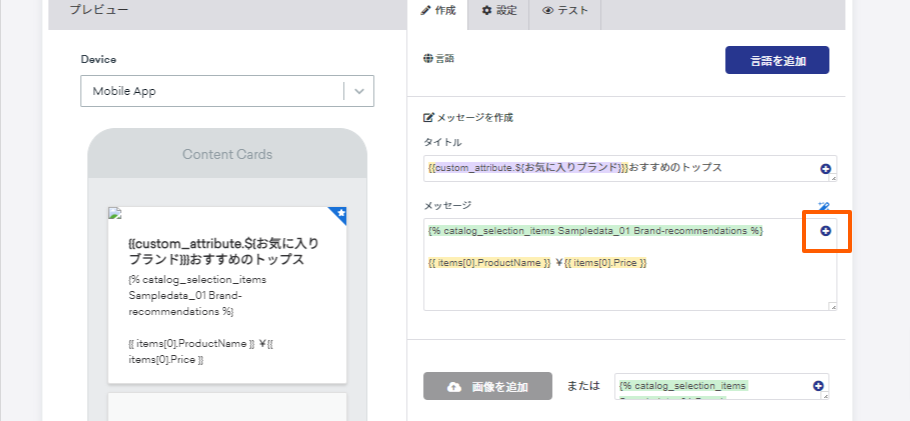The width and height of the screenshot is (910, 421).
Task: Switch to the 設定 tab
Action: [x=499, y=10]
